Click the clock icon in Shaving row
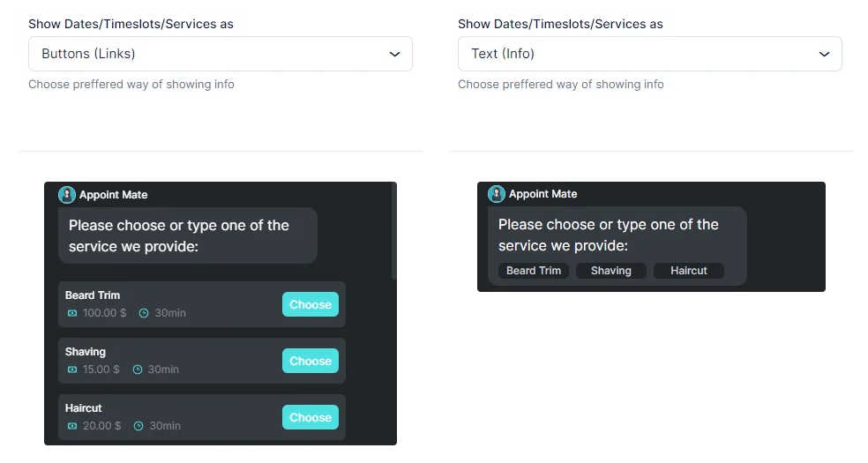This screenshot has height=463, width=868. pos(138,370)
